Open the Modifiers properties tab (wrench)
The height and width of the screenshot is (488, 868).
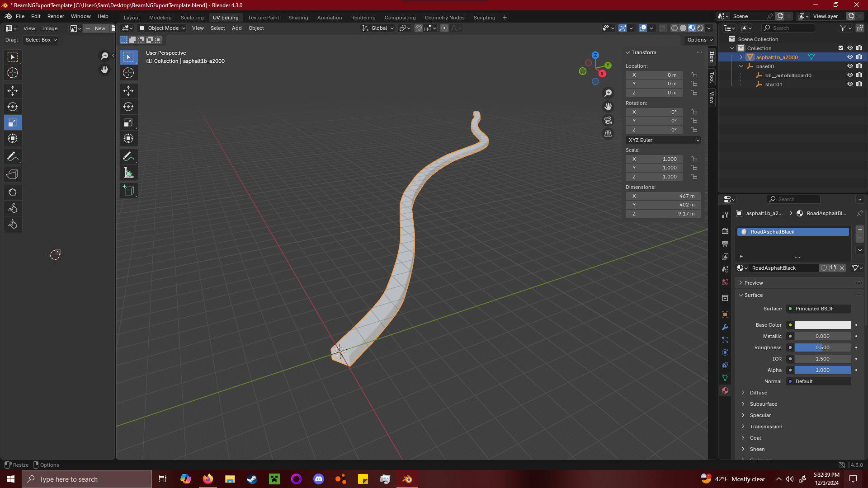[x=725, y=327]
